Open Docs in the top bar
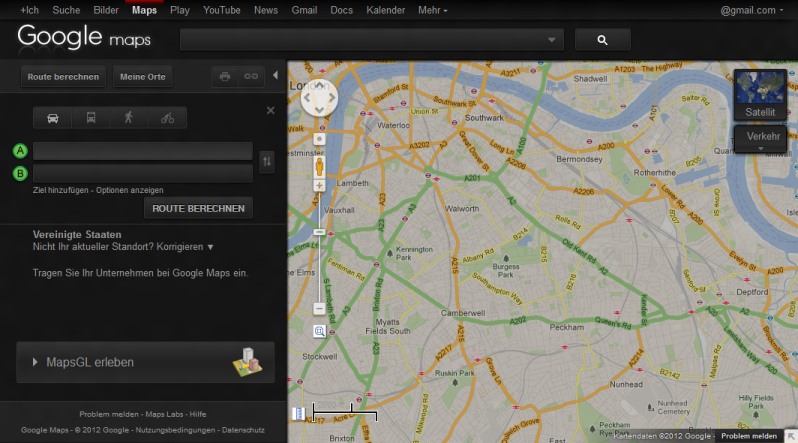Image resolution: width=798 pixels, height=443 pixels. tap(341, 10)
